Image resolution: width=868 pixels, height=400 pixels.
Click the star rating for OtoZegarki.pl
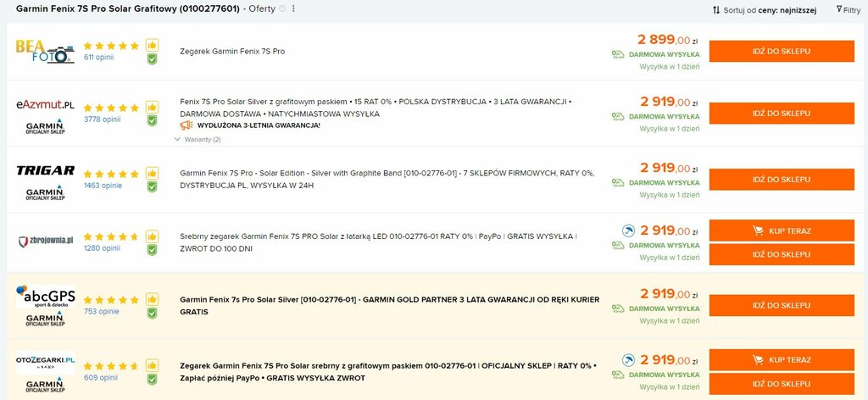pos(111,366)
